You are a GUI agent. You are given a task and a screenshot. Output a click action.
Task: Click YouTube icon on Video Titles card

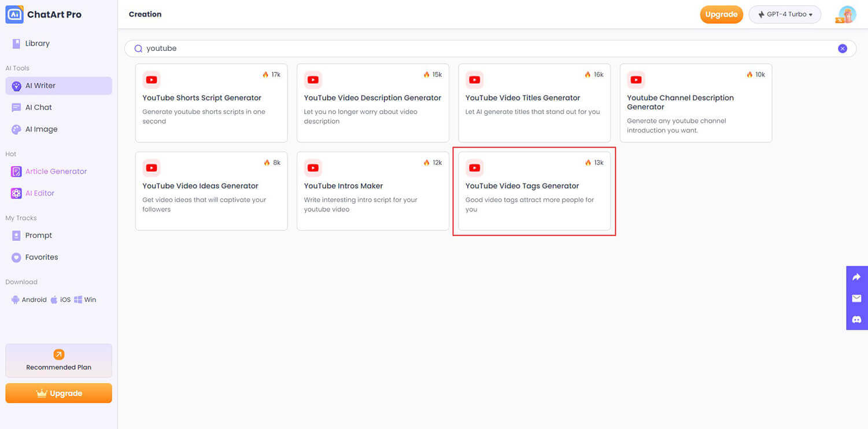tap(475, 80)
